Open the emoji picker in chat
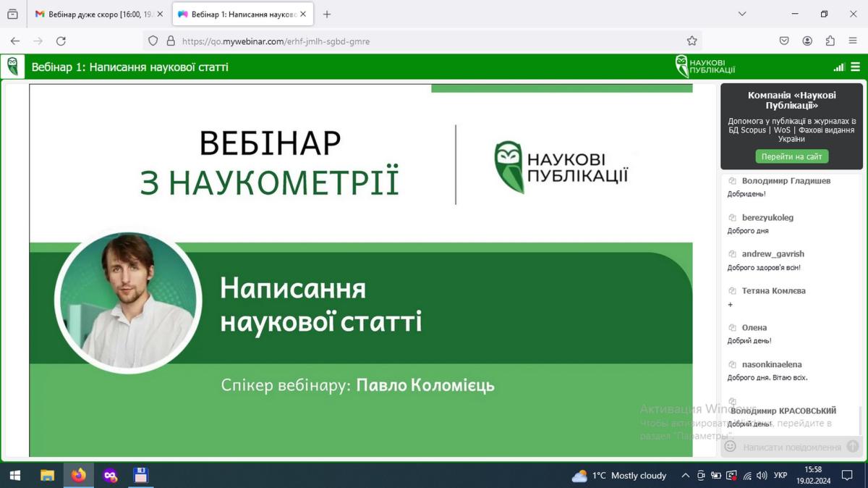The height and width of the screenshot is (488, 868). coord(731,447)
